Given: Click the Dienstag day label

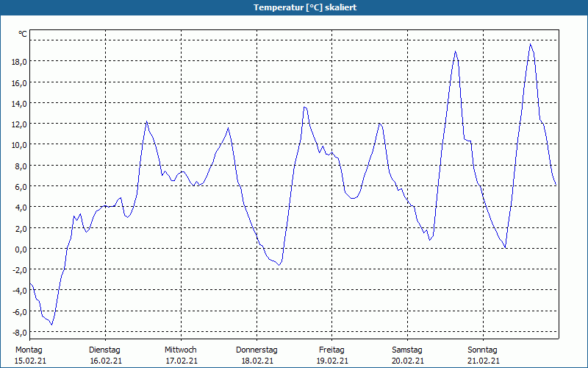Looking at the screenshot, I should point(104,350).
